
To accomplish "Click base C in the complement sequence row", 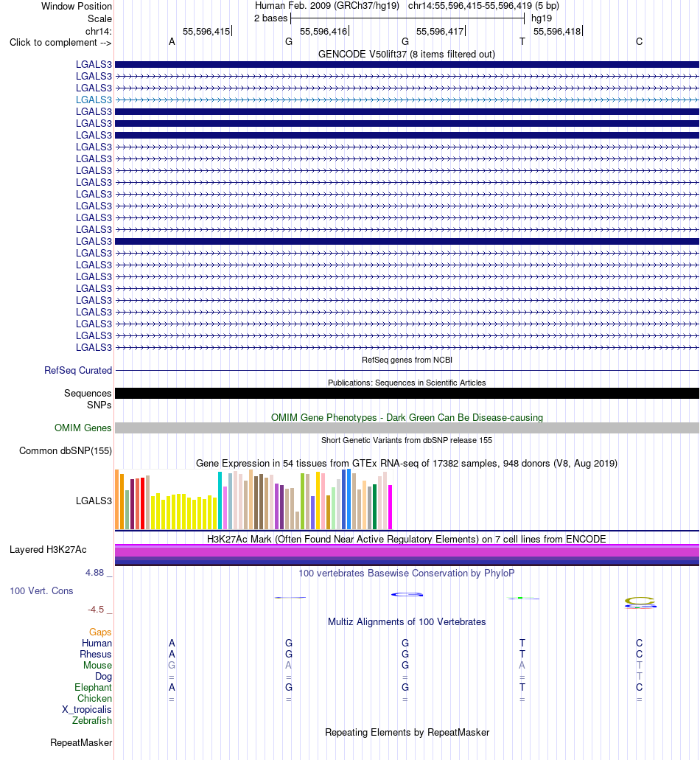I will click(x=639, y=42).
